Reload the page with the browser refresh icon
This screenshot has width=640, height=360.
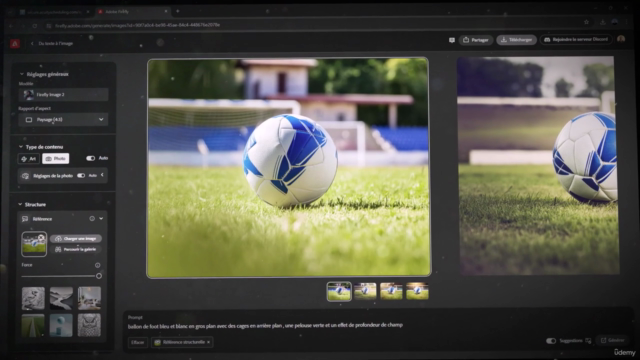(35, 25)
